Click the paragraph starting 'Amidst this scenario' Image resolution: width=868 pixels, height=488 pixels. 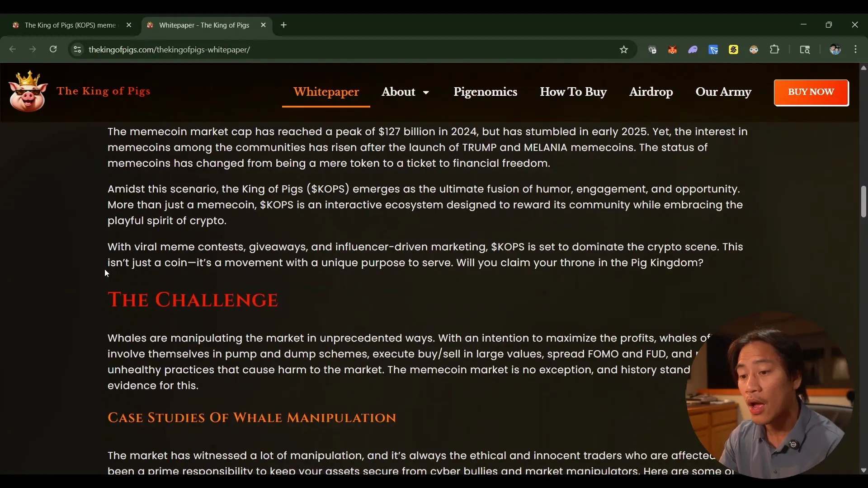pos(425,205)
